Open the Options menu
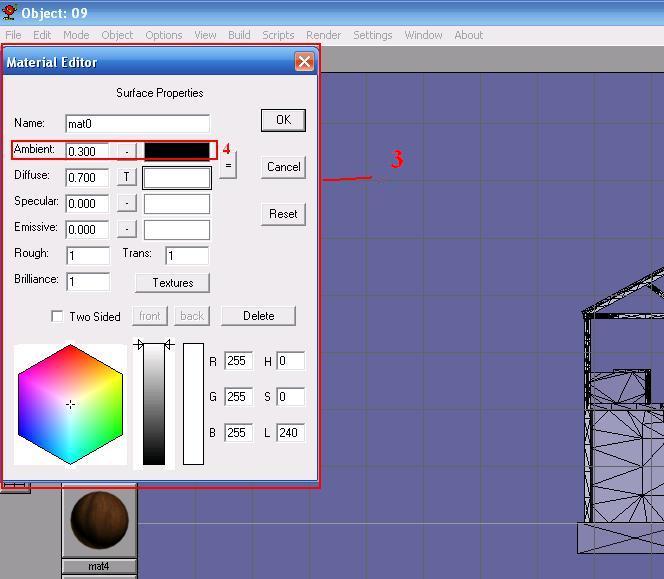Image resolution: width=664 pixels, height=579 pixels. (x=164, y=35)
